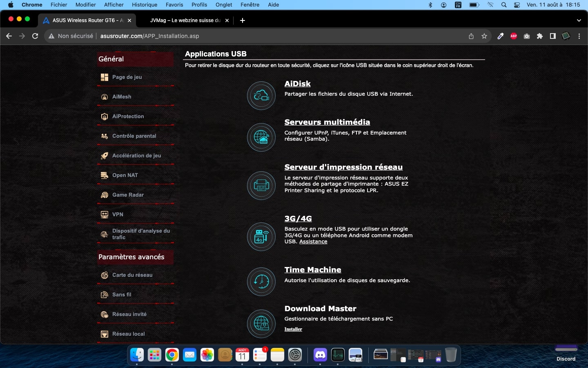Open Reminders from the Dock
This screenshot has height=368, width=588.
point(260,355)
